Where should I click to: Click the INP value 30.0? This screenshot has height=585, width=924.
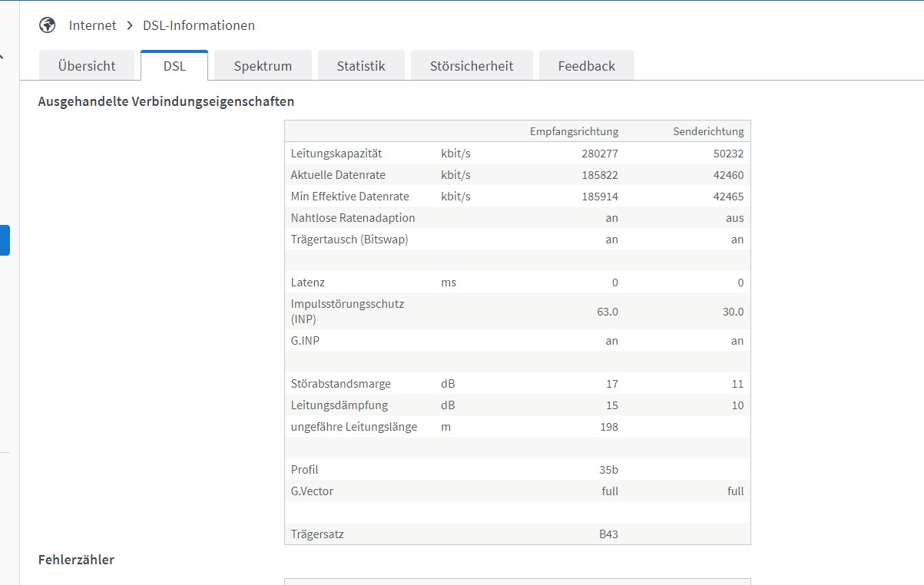pos(731,312)
